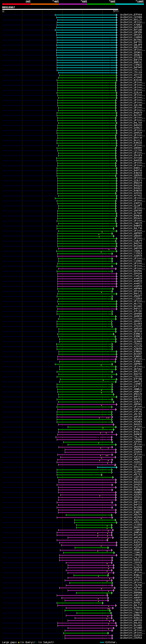Open the UniRef100_A5GTP0 hit
This screenshot has height=644, width=146.
(131, 515)
